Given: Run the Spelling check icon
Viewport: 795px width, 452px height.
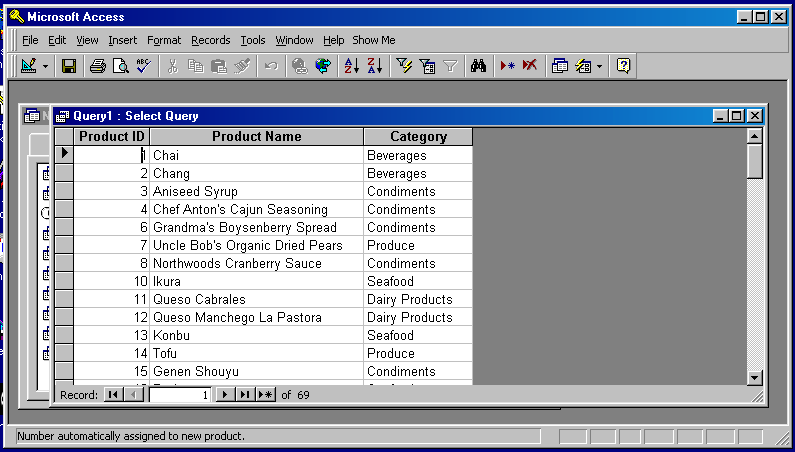Looking at the screenshot, I should click(143, 66).
